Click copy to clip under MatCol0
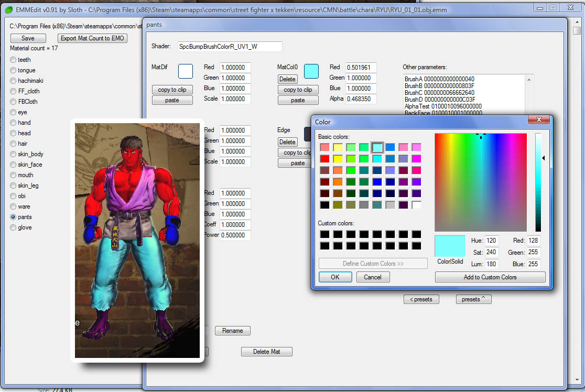The width and height of the screenshot is (585, 392). pos(298,90)
